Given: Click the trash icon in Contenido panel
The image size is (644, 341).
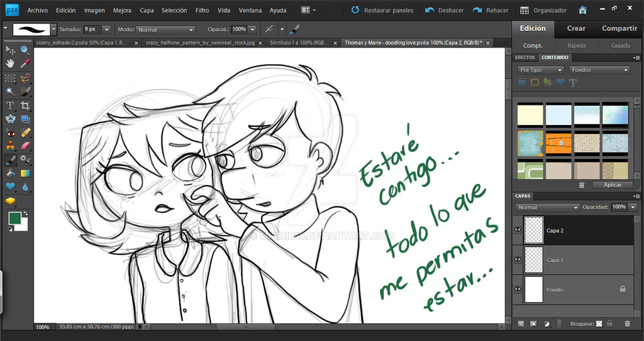Looking at the screenshot, I should [x=582, y=185].
